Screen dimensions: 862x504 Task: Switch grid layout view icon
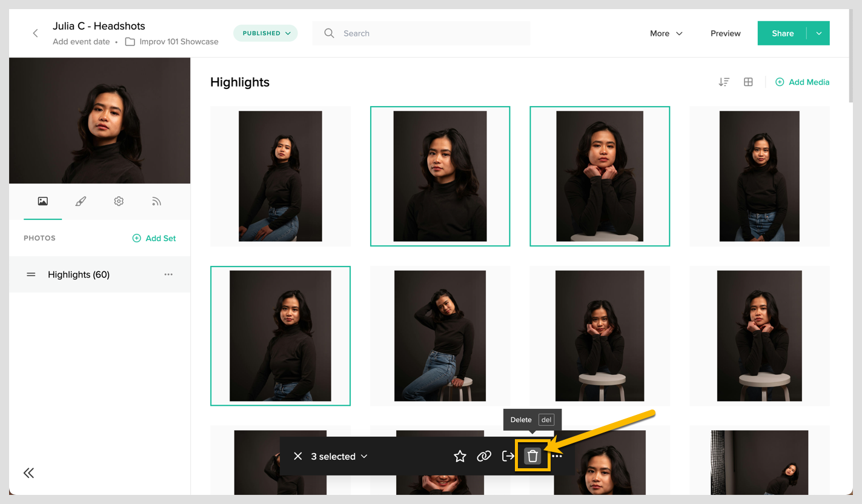(748, 82)
